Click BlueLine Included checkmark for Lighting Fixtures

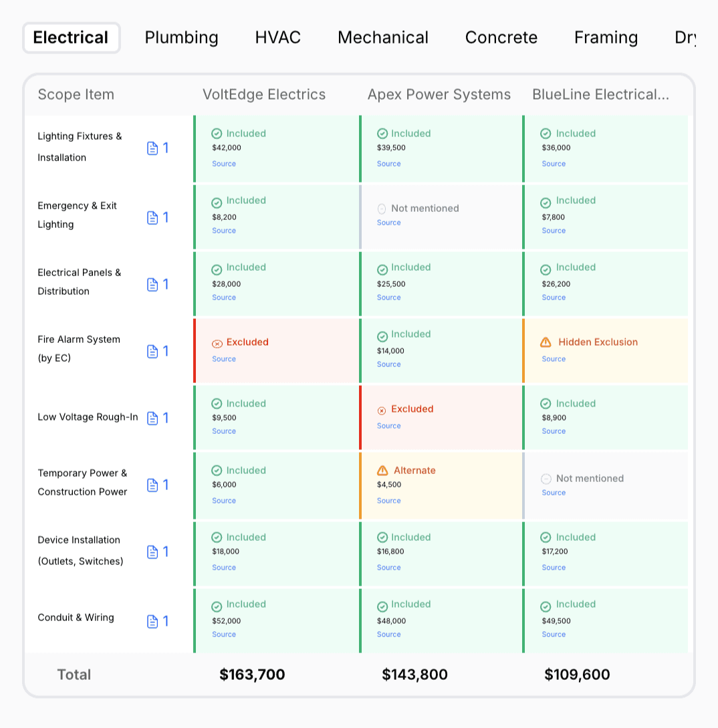pyautogui.click(x=546, y=134)
